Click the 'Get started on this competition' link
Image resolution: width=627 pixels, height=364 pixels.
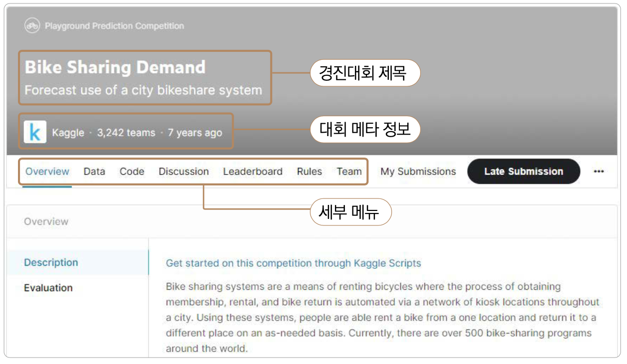293,263
